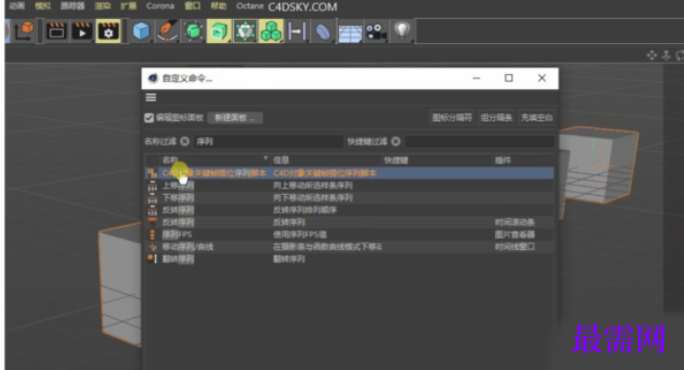Screen dimensions: 684x370
Task: Clear the name filter field
Action: (185, 141)
